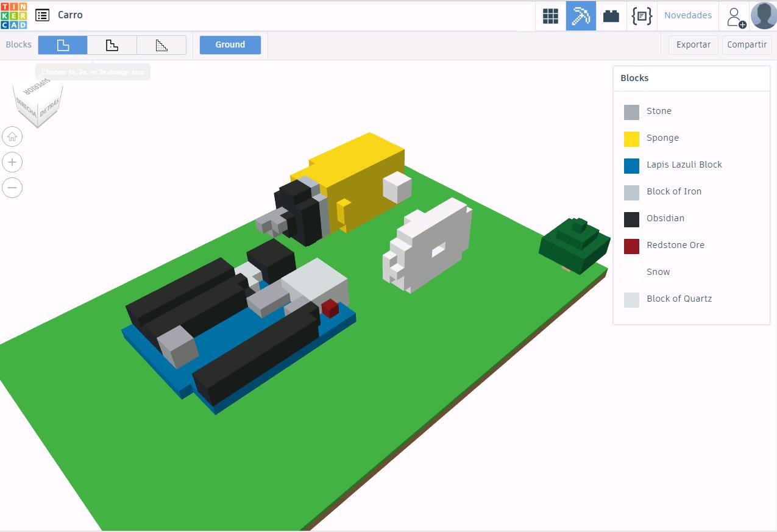Image resolution: width=777 pixels, height=532 pixels.
Task: Invite a collaborator with person-plus icon
Action: 736,16
